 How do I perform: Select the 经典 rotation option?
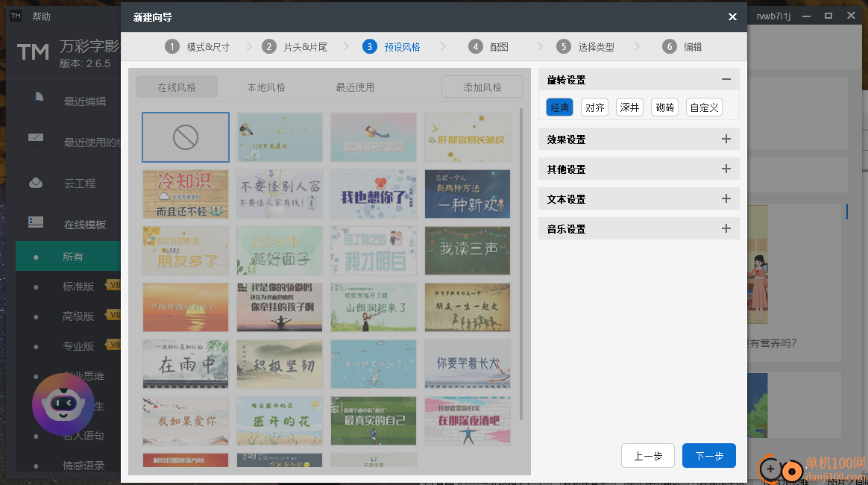[560, 107]
